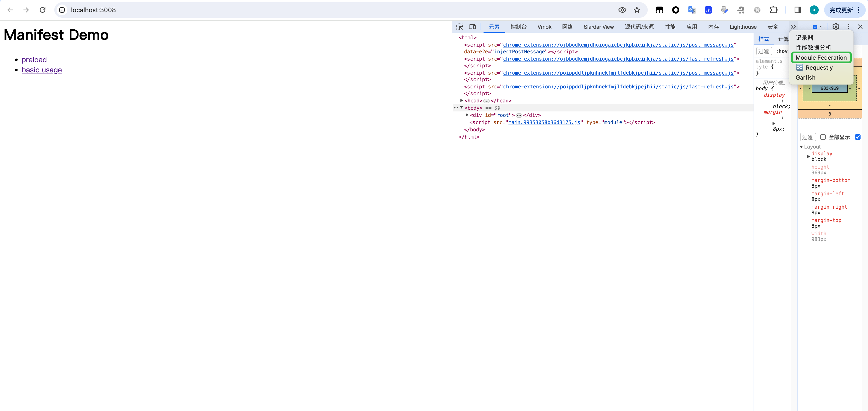
Task: Click the 完成更新 update button
Action: point(841,10)
